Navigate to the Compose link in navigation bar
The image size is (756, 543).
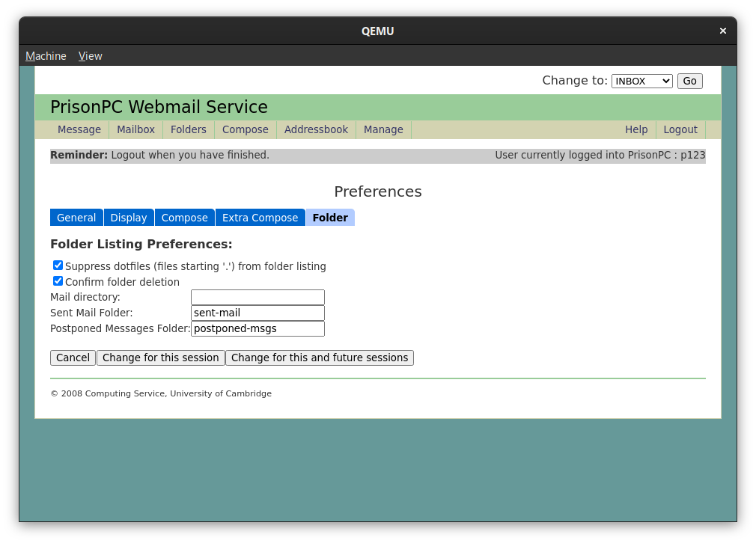pyautogui.click(x=246, y=129)
